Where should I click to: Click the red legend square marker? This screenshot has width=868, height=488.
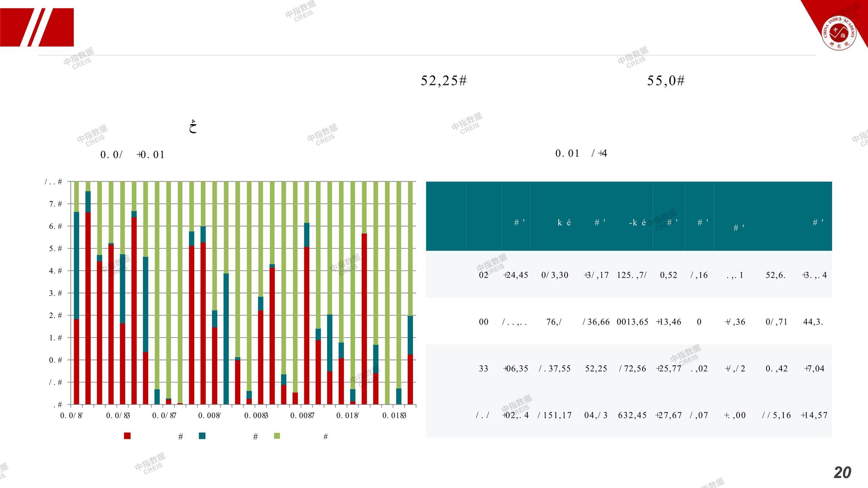click(127, 436)
